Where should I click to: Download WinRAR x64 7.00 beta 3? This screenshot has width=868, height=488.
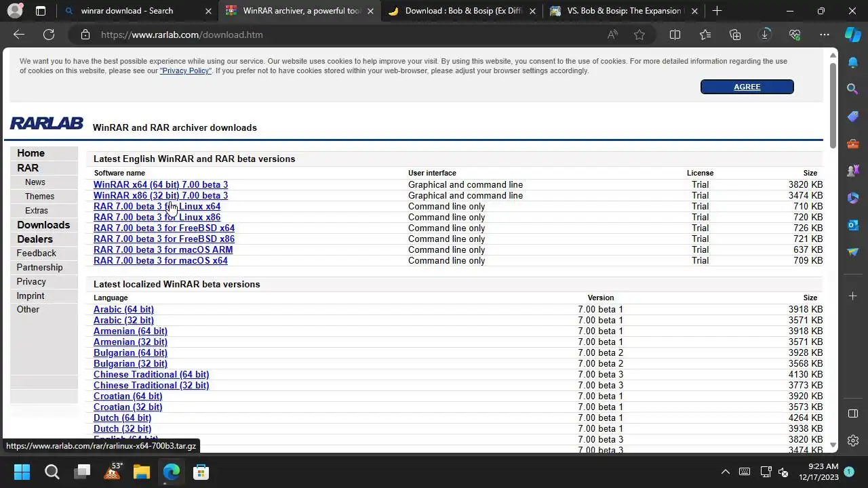coord(161,184)
